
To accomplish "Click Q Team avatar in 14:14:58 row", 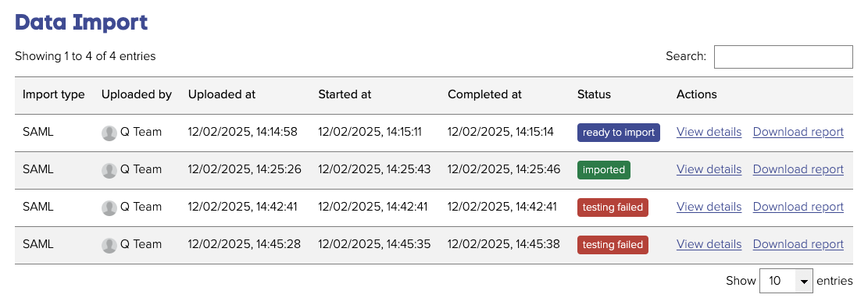I will pos(109,133).
